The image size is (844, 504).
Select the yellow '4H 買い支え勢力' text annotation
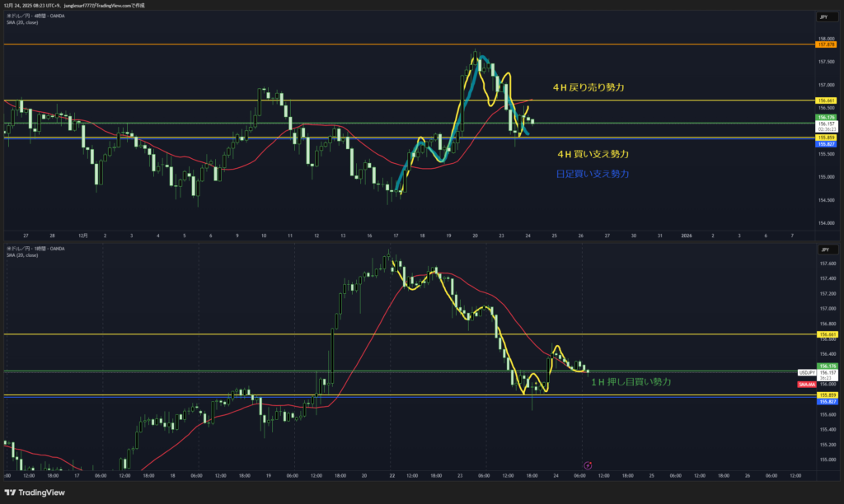click(x=593, y=154)
